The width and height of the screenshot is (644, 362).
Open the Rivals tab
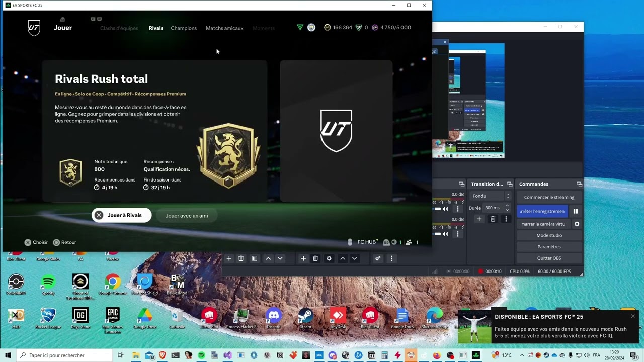tap(156, 28)
